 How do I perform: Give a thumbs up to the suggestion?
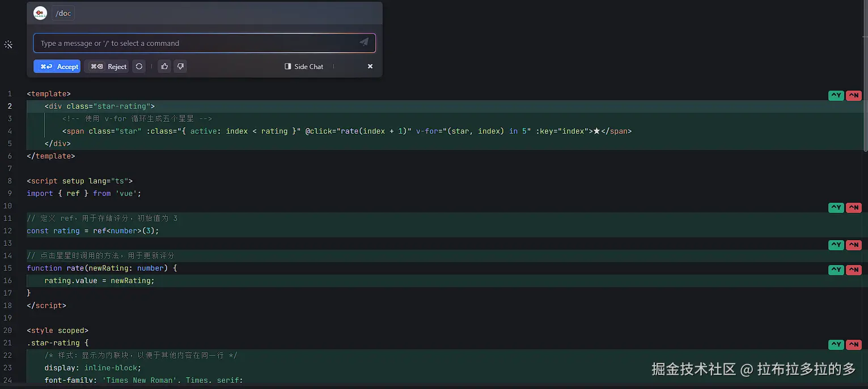[164, 66]
